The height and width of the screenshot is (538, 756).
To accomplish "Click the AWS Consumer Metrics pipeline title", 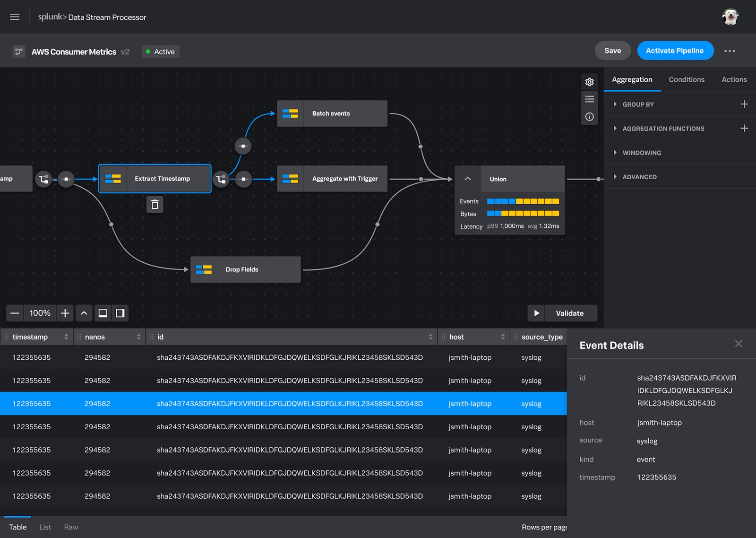I will (x=74, y=52).
